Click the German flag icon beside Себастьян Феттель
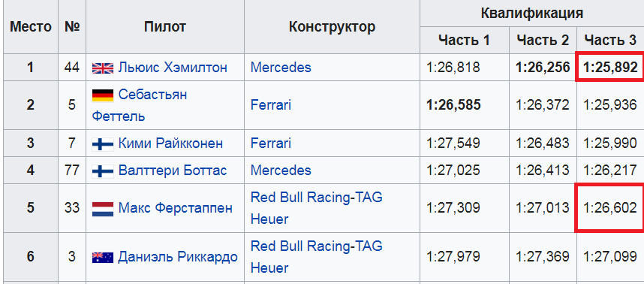The image size is (644, 284). click(x=102, y=95)
